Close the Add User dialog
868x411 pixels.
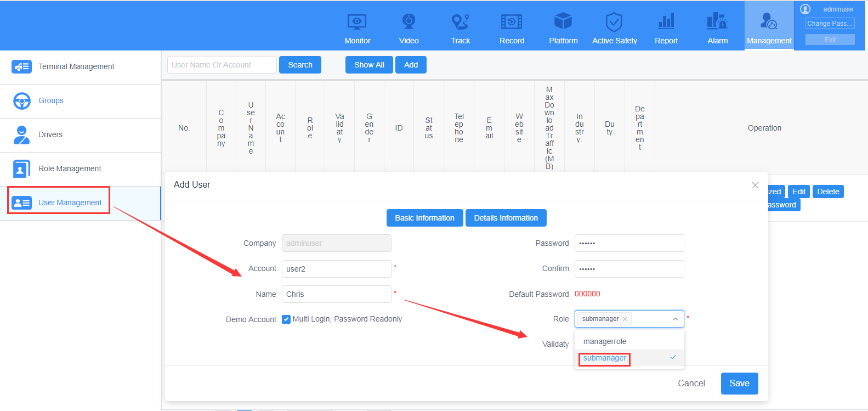[755, 185]
